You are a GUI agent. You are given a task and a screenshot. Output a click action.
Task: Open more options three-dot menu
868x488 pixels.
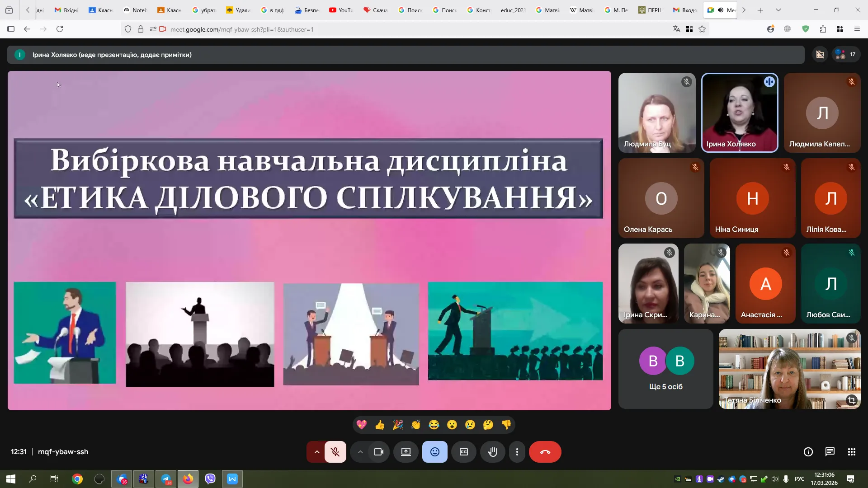click(x=517, y=452)
